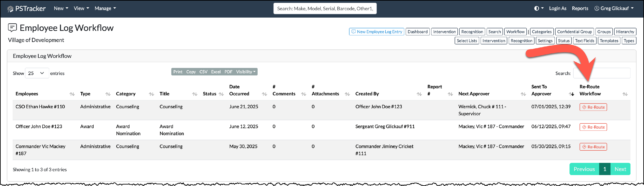Sort by Next Approver column arrows
644x186 pixels.
(x=523, y=94)
